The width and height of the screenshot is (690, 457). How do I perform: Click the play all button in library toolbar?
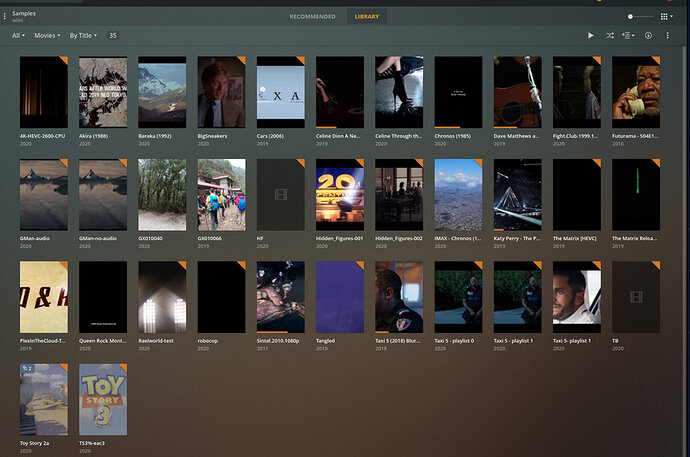(x=591, y=35)
